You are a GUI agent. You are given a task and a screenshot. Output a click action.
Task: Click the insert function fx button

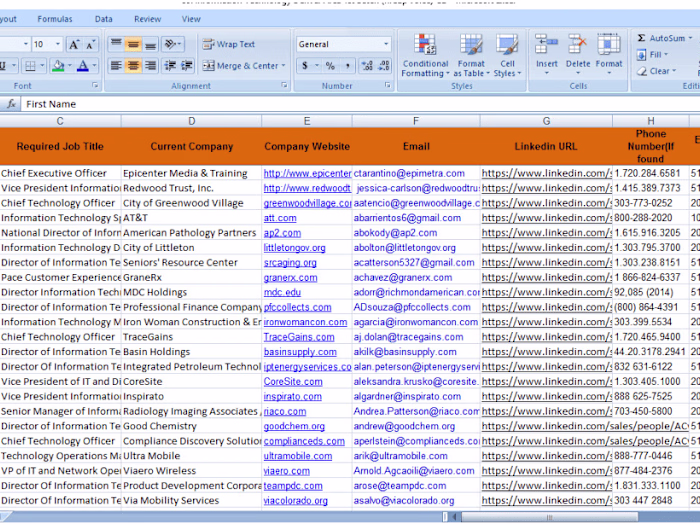click(11, 104)
